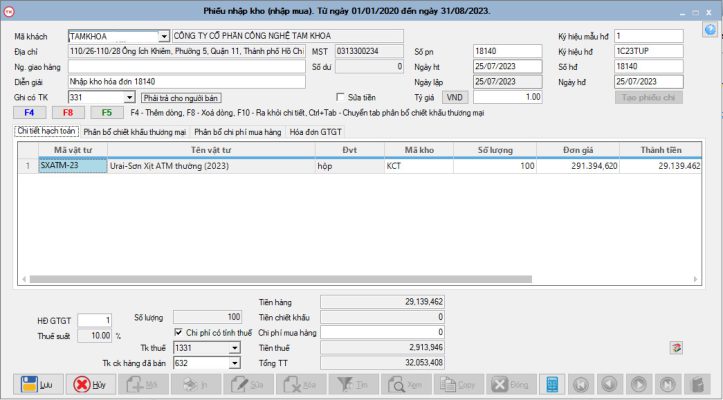The height and width of the screenshot is (400, 723).
Task: Click the book icon at toolbar end
Action: tap(697, 384)
